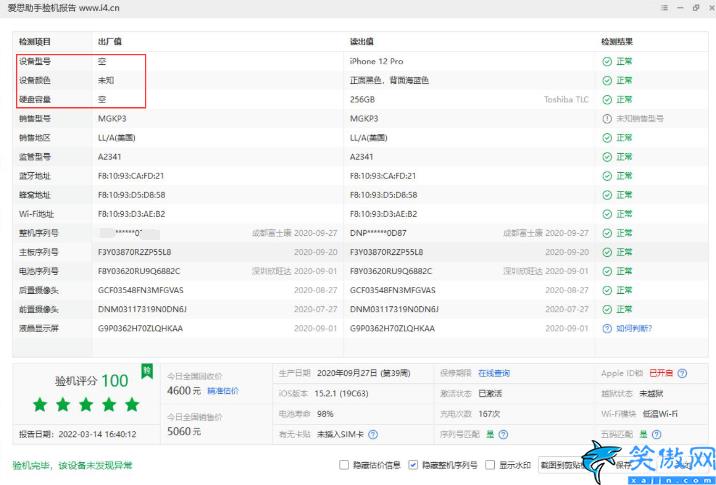This screenshot has width=716, height=485.
Task: Click green check icon in 销售地区 row
Action: point(607,137)
